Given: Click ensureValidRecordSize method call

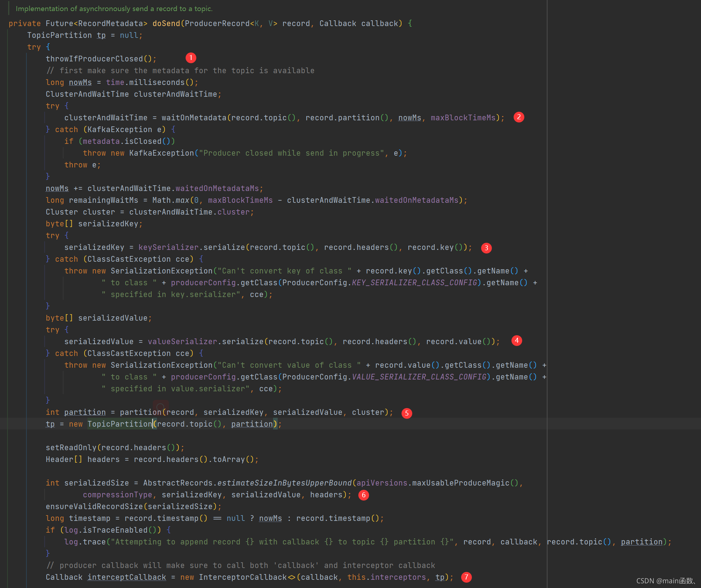Looking at the screenshot, I should coord(95,507).
